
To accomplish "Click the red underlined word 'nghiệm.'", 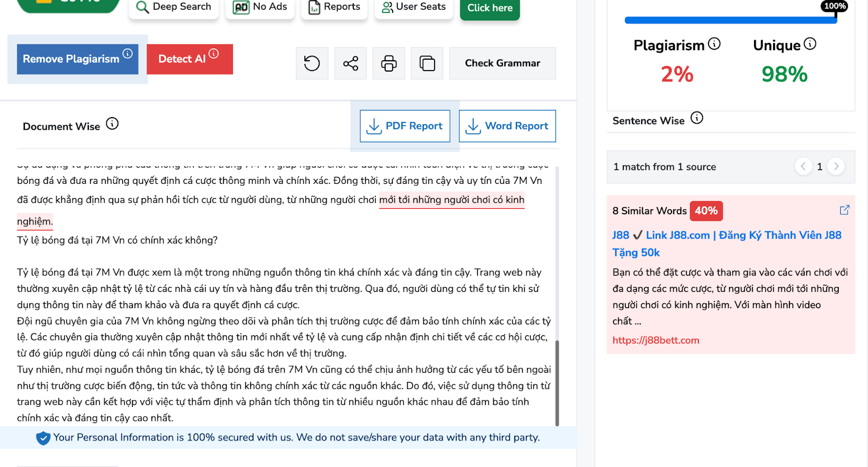I will click(x=35, y=221).
